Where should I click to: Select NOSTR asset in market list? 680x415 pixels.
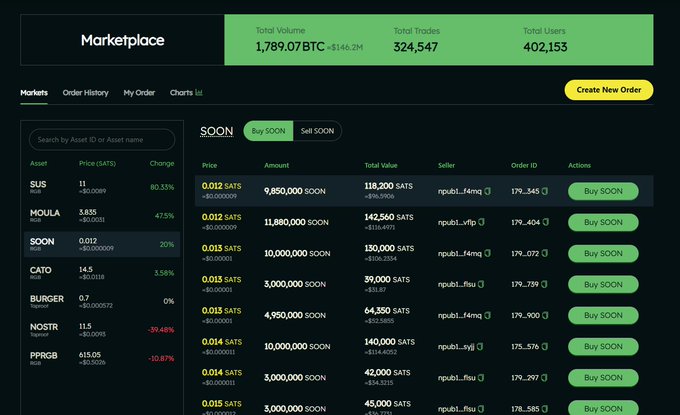tap(102, 330)
